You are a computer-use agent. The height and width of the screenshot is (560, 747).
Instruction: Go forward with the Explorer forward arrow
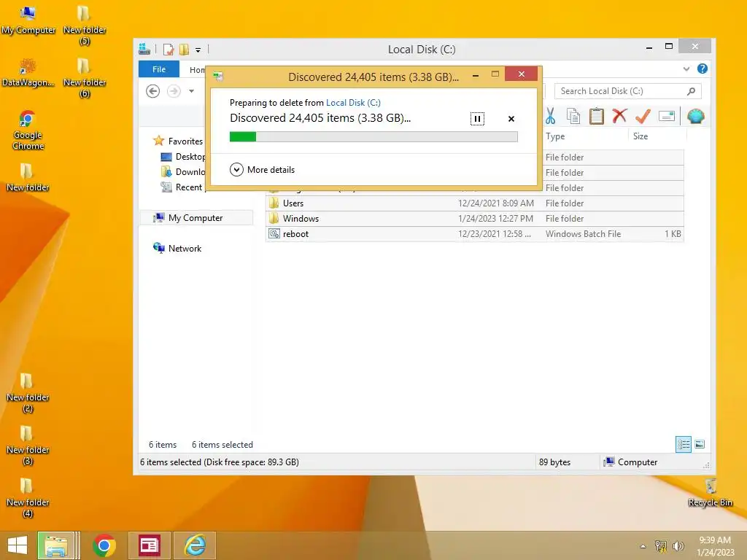174,91
